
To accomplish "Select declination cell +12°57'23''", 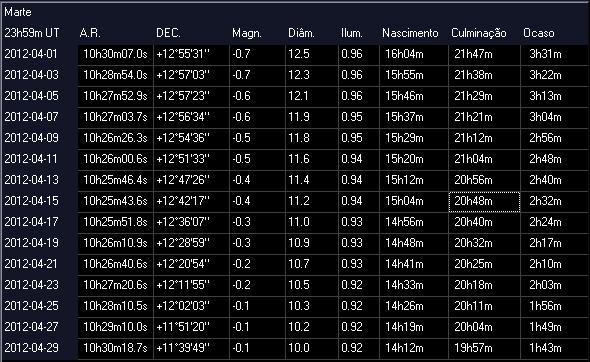I will (x=191, y=97).
